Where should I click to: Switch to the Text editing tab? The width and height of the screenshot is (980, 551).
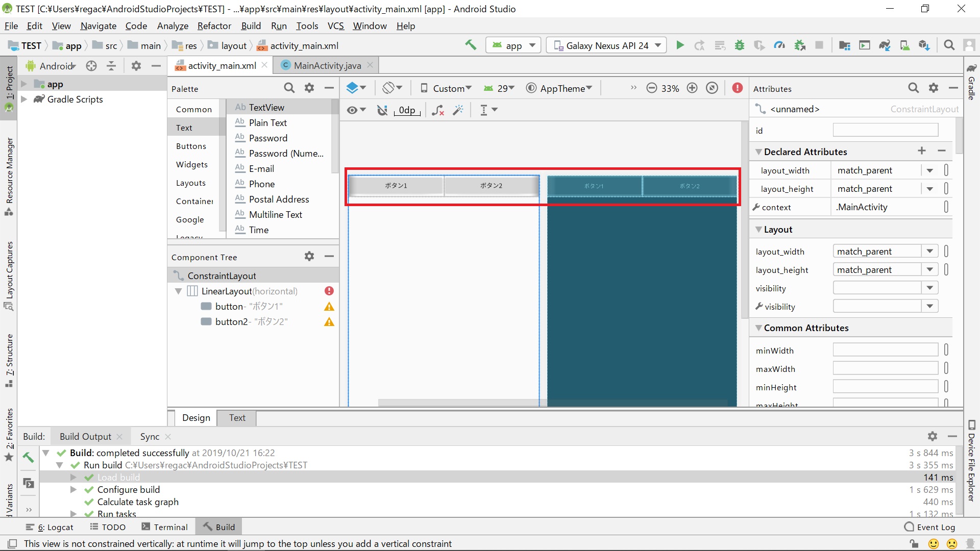(x=236, y=418)
